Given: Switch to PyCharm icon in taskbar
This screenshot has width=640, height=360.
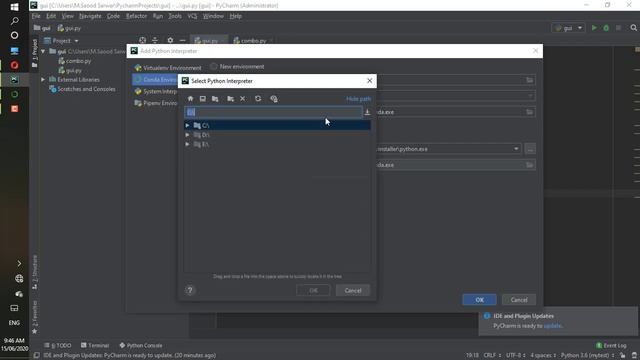Looking at the screenshot, I should tap(14, 80).
